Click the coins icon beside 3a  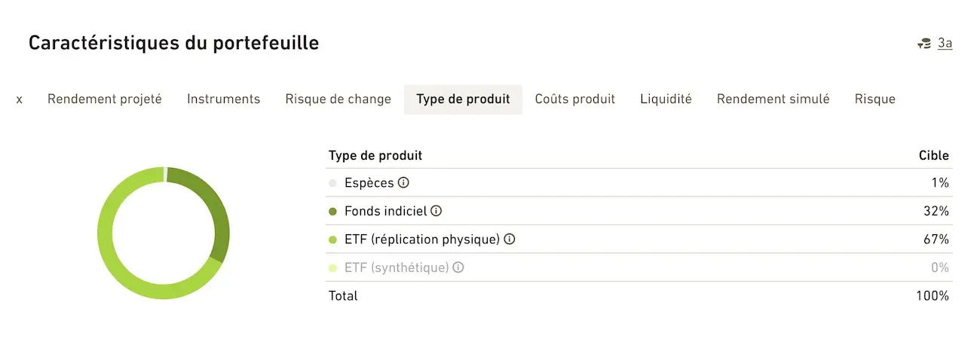[923, 44]
